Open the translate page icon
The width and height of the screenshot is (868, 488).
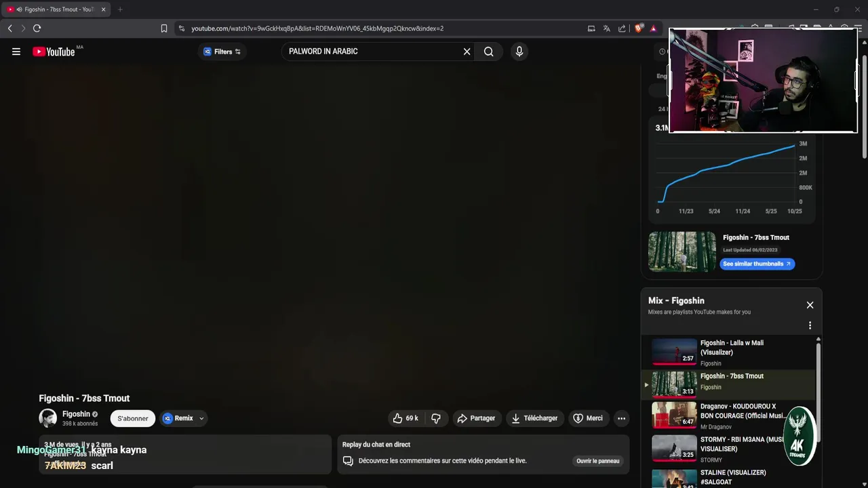[x=606, y=28]
